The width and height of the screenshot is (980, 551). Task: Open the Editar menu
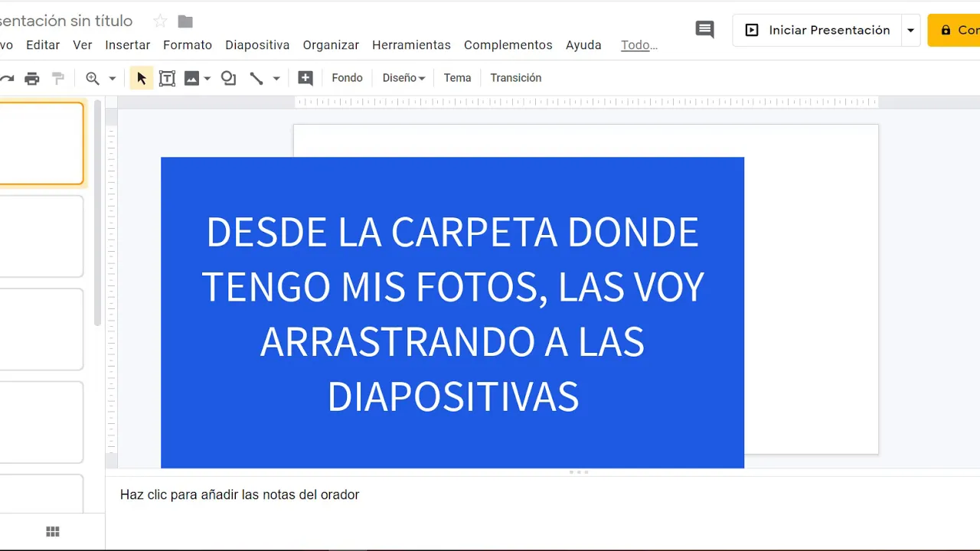click(x=43, y=45)
